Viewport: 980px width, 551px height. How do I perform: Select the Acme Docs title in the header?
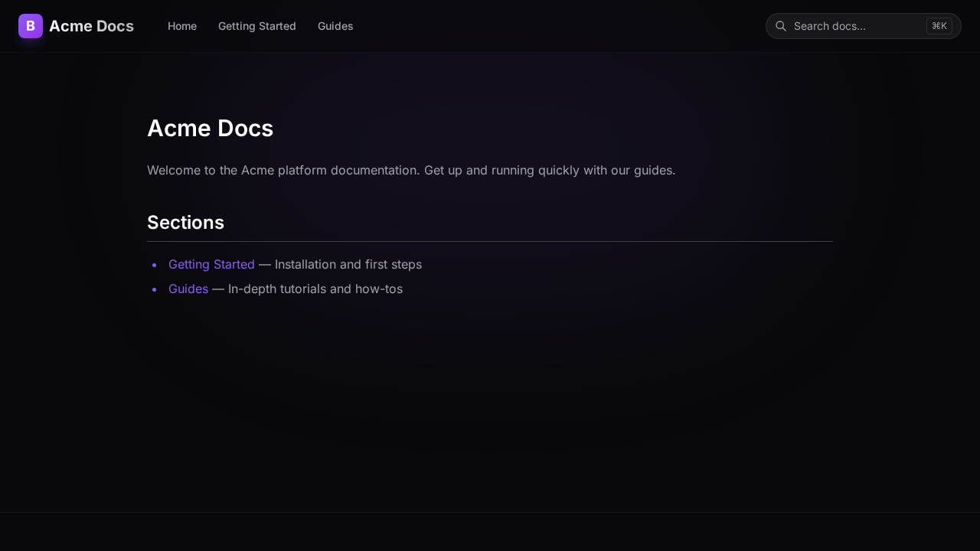(x=91, y=25)
